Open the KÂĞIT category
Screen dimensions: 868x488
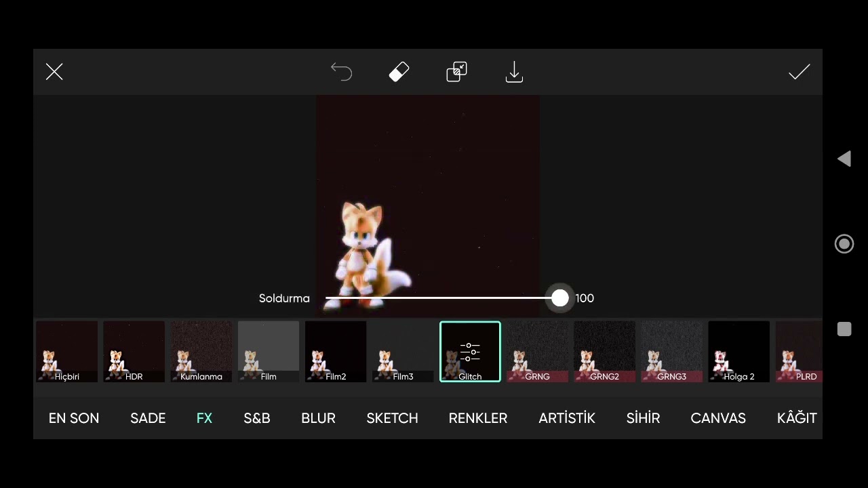[797, 418]
